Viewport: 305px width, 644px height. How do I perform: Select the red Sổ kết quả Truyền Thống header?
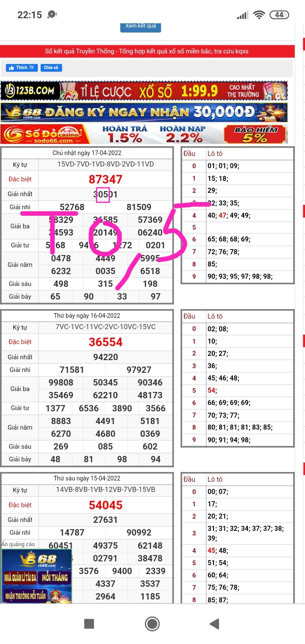pyautogui.click(x=147, y=51)
